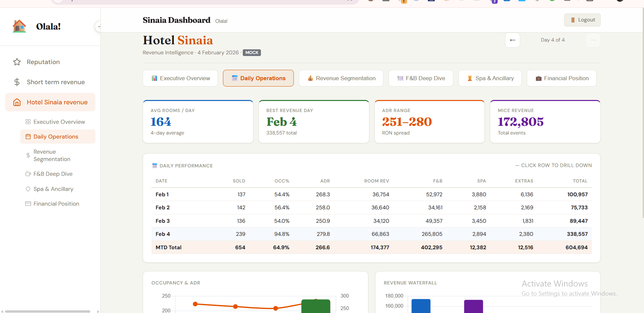Open Reputation in the sidebar
Viewport: 644px width, 313px height.
coord(50,62)
